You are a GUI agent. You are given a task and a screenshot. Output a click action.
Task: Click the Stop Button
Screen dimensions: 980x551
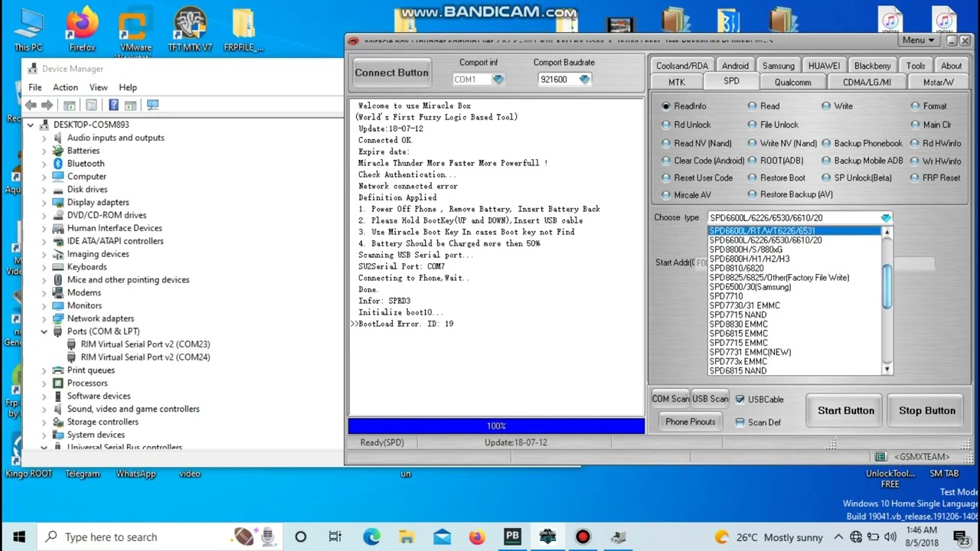pyautogui.click(x=927, y=411)
